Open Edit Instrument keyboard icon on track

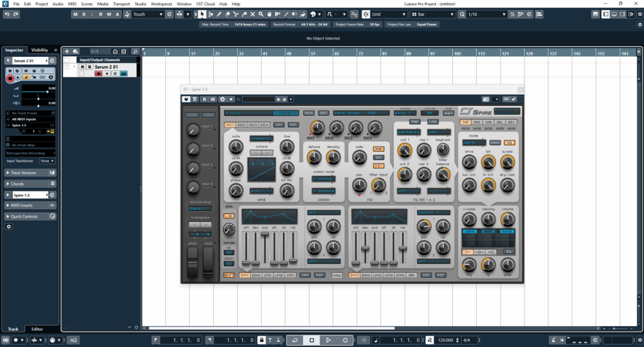click(124, 74)
